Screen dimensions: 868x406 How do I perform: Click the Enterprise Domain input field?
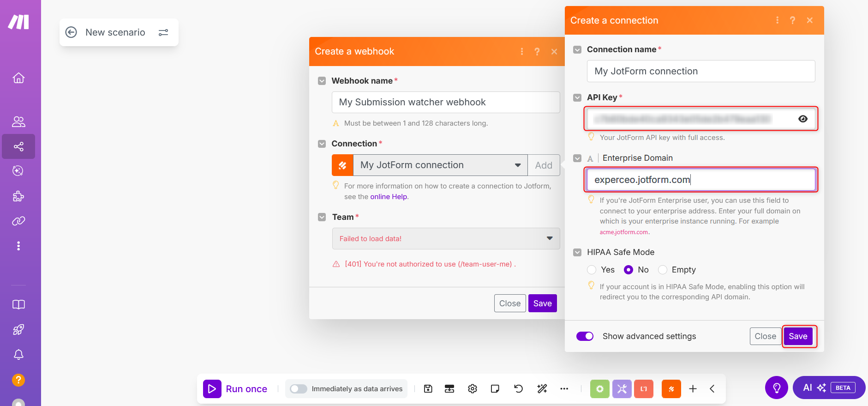pyautogui.click(x=701, y=180)
